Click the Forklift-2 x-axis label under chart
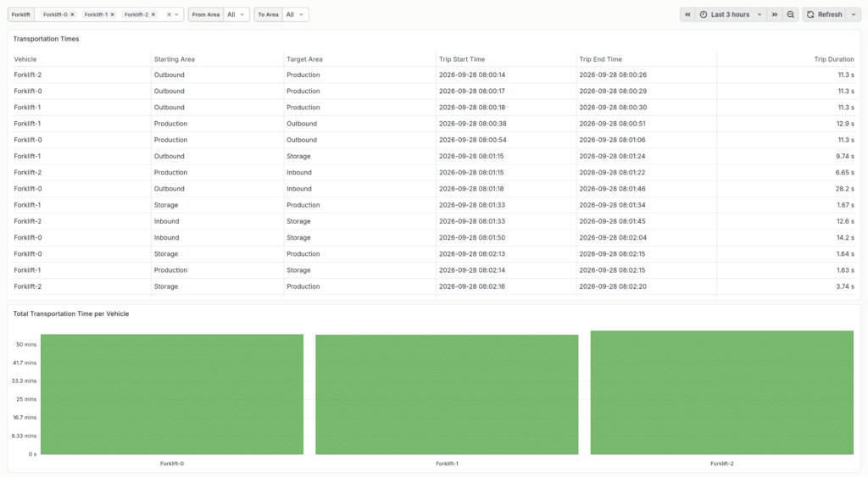 click(722, 463)
